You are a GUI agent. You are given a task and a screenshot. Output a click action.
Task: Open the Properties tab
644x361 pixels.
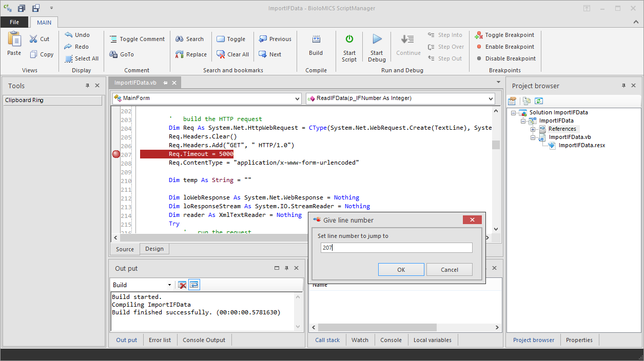point(579,340)
